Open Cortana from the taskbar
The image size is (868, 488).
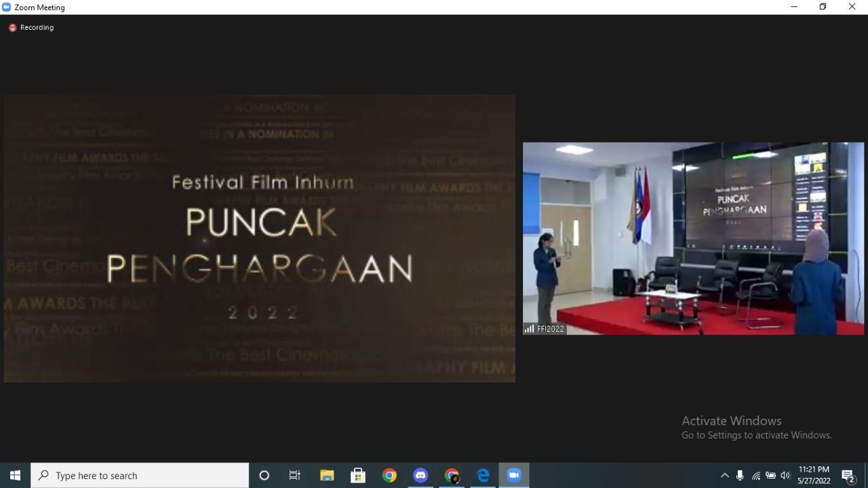coord(264,475)
